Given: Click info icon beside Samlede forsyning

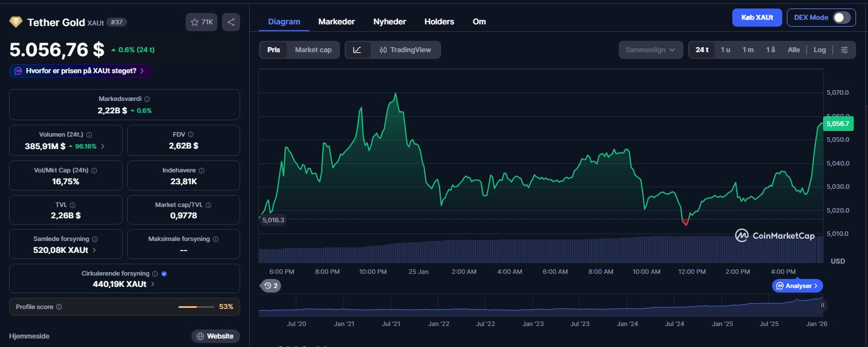Looking at the screenshot, I should click(94, 239).
